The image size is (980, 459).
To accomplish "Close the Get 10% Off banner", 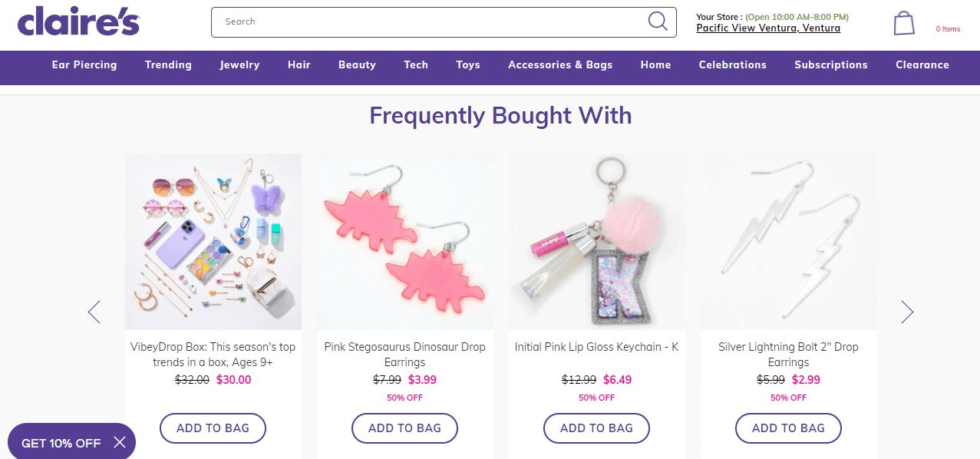I will pos(120,442).
